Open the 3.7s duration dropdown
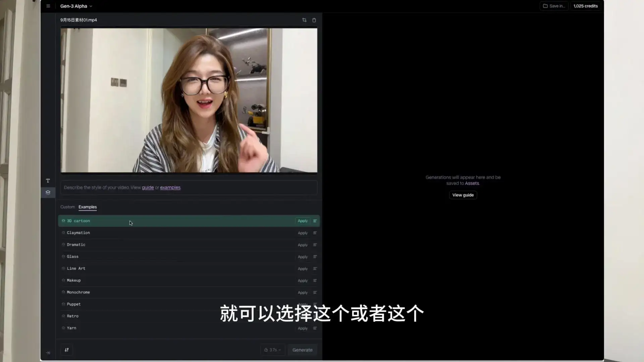Screen dimensions: 644x362 (272, 349)
